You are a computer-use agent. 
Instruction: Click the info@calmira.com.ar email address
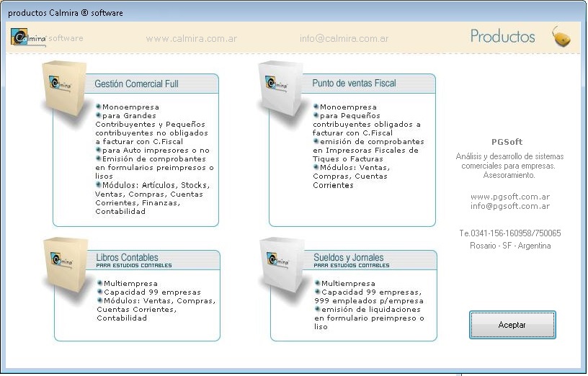(x=344, y=39)
